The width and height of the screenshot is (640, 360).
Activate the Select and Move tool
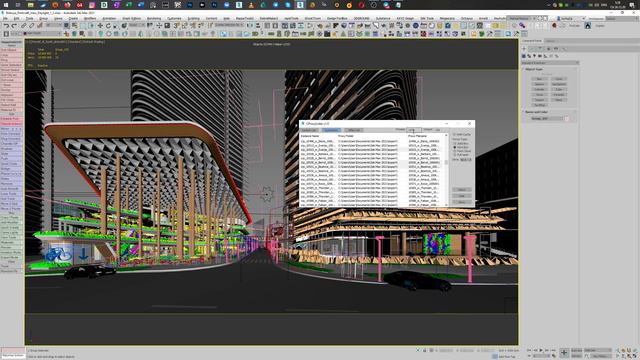click(100, 25)
